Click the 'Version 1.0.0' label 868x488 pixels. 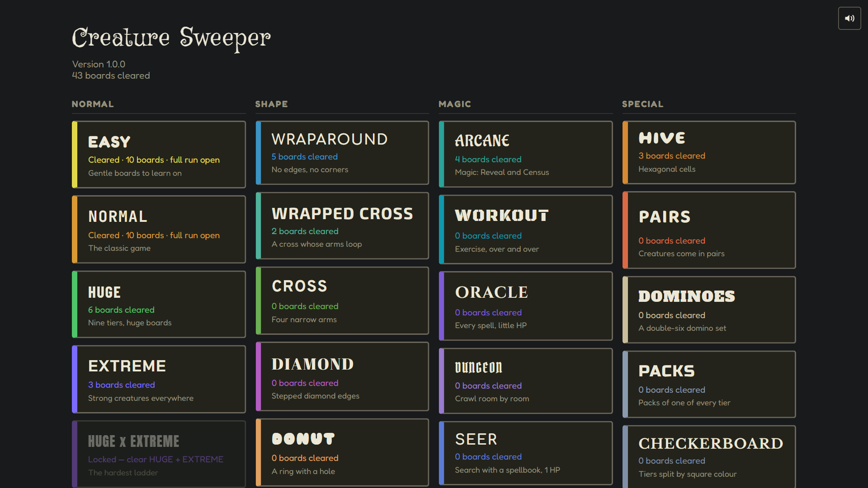click(99, 64)
